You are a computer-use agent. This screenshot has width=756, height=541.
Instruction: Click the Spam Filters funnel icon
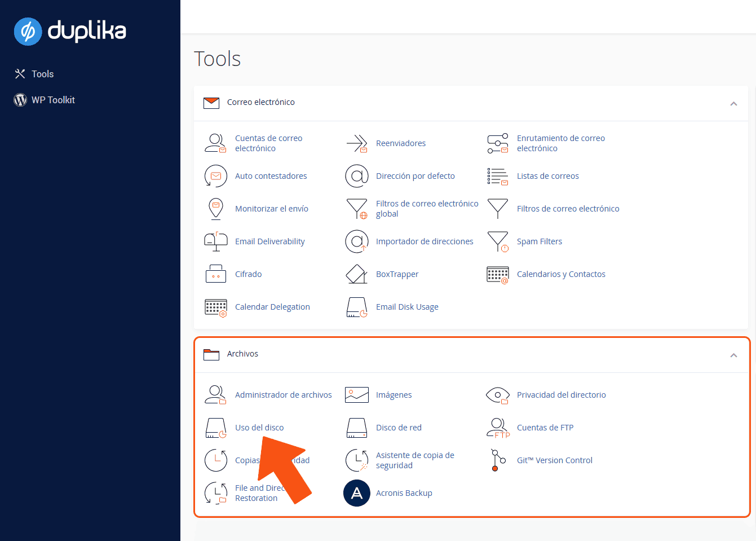[x=497, y=241]
